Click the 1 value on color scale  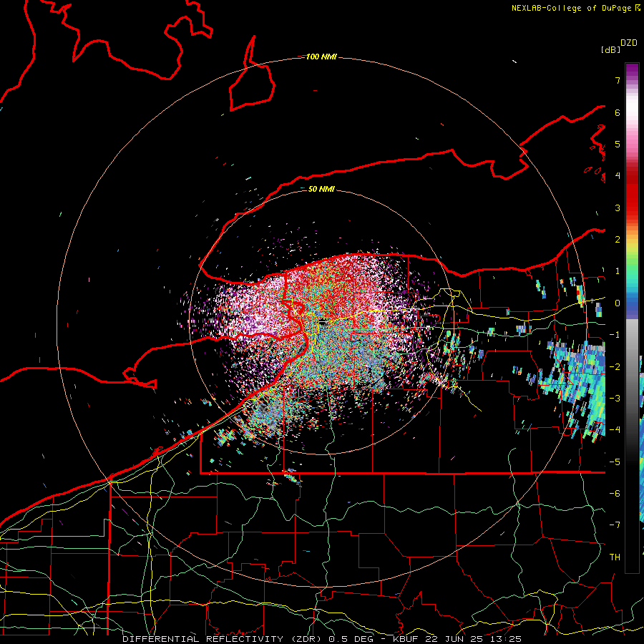(618, 271)
